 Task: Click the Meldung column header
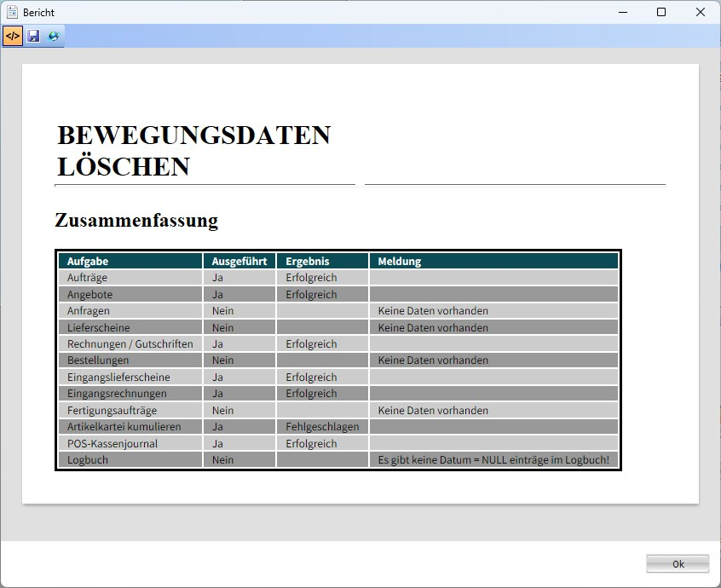(x=400, y=262)
